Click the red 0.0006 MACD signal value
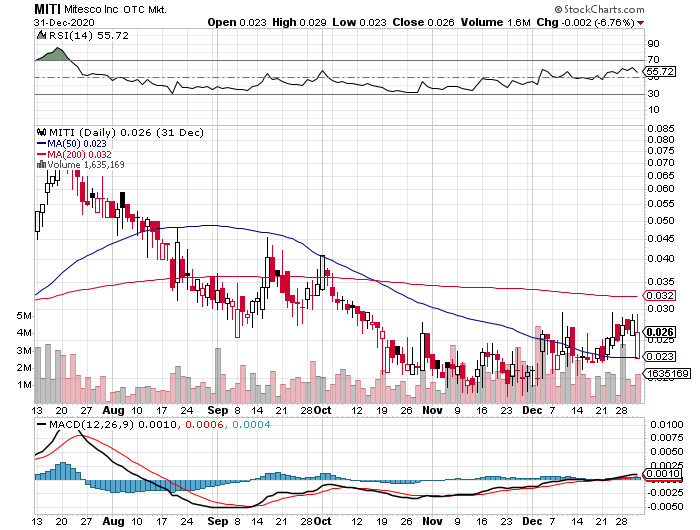The image size is (700, 530). (204, 425)
